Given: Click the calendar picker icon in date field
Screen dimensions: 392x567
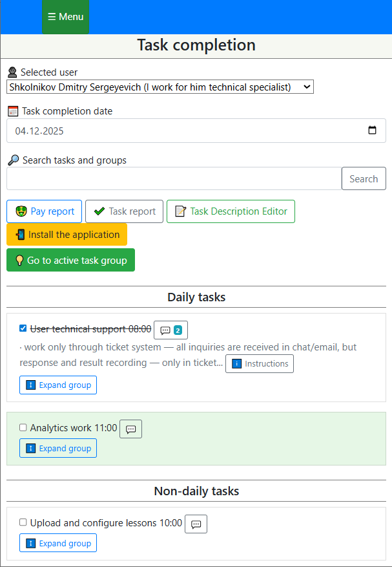Looking at the screenshot, I should click(372, 131).
